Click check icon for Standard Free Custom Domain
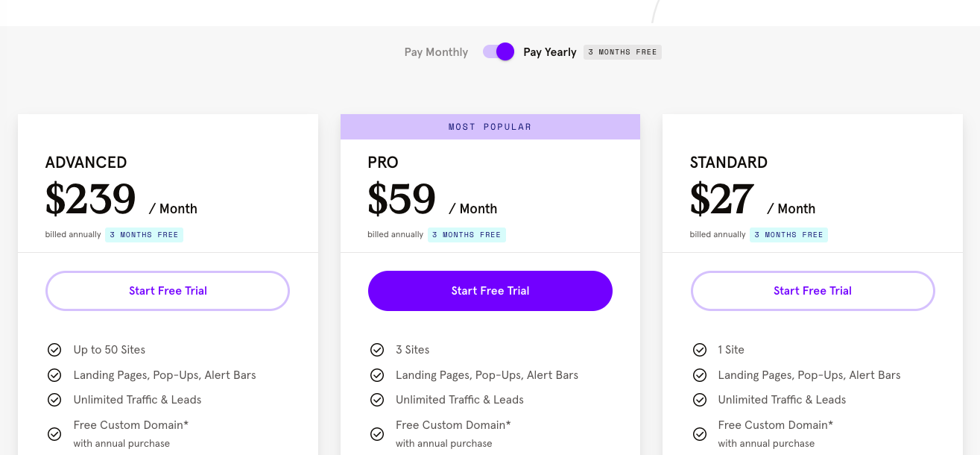This screenshot has width=980, height=455. click(700, 434)
